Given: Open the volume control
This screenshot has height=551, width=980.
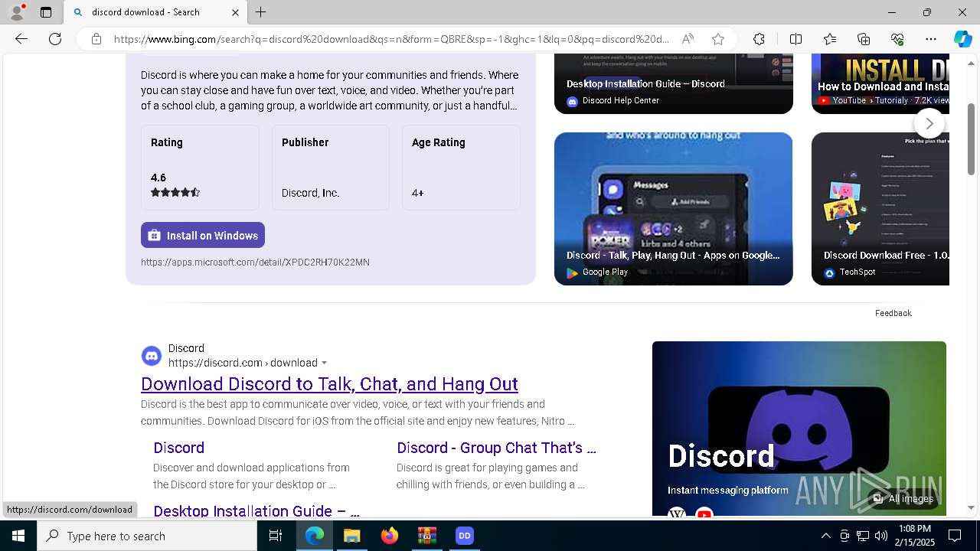Looking at the screenshot, I should point(881,536).
